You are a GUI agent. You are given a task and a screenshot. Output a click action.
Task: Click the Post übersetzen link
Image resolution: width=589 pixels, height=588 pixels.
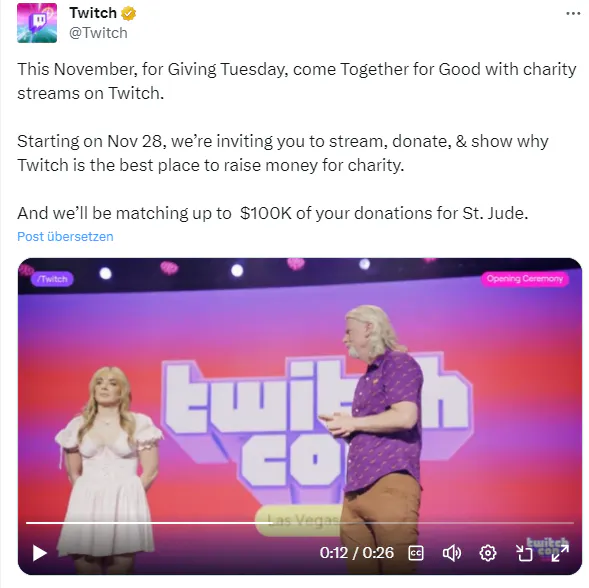65,237
